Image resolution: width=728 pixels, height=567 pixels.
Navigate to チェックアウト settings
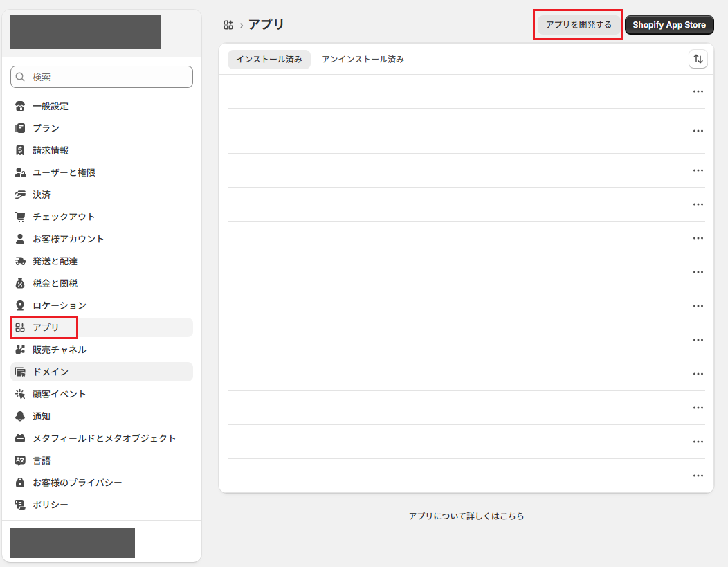[x=101, y=217]
